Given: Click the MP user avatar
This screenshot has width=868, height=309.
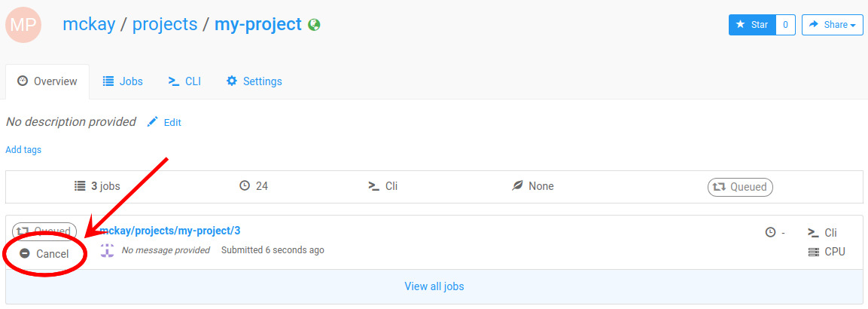Looking at the screenshot, I should pyautogui.click(x=23, y=24).
